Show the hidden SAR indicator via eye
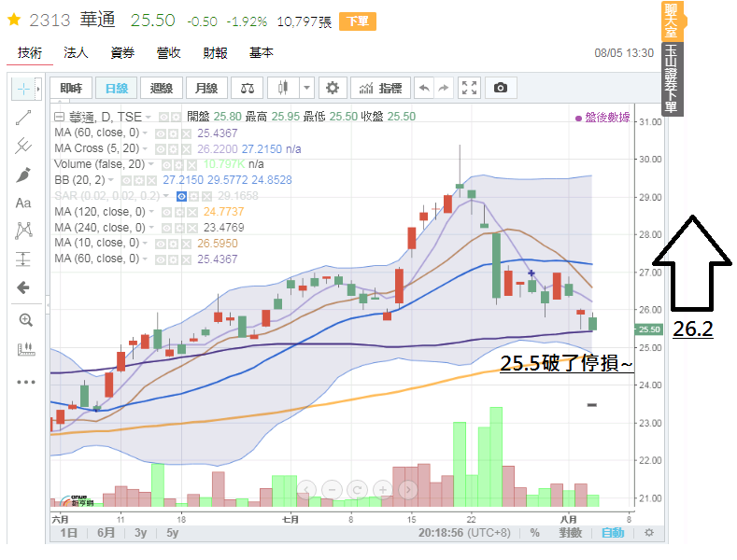737x560 pixels. (181, 196)
